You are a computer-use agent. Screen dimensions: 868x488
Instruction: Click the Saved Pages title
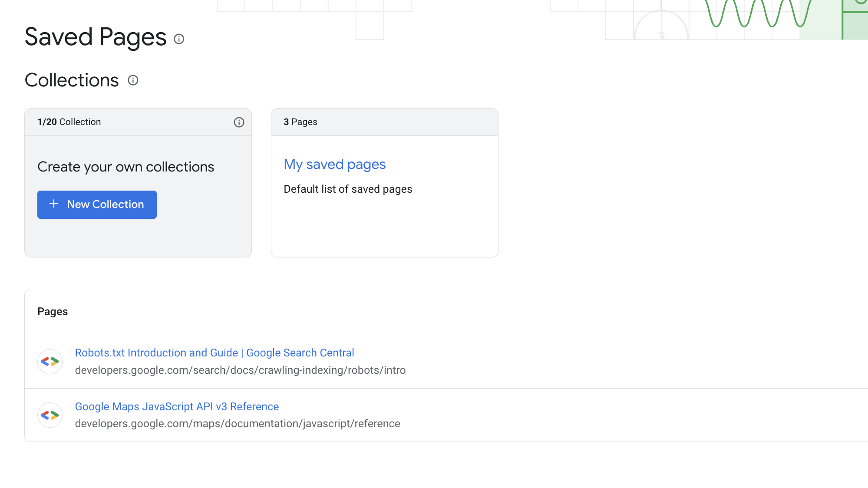click(96, 37)
